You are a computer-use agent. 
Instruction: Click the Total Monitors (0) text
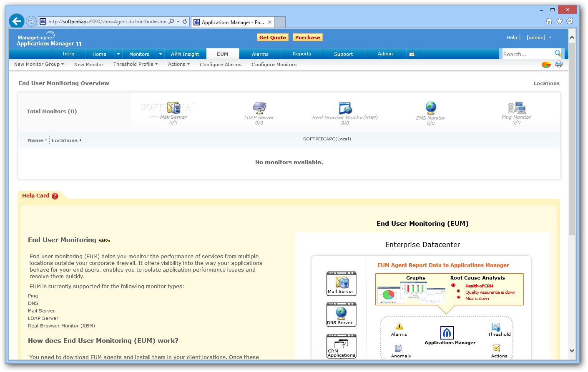click(52, 112)
